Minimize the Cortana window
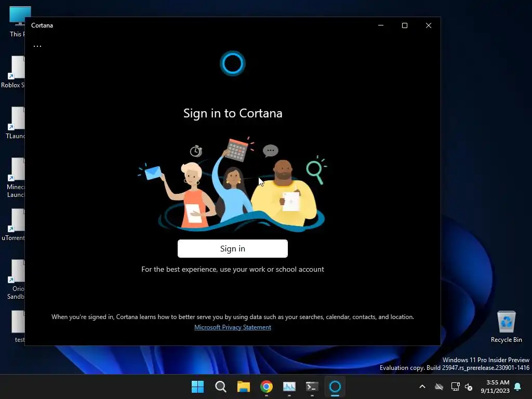The height and width of the screenshot is (399, 532). [x=381, y=25]
